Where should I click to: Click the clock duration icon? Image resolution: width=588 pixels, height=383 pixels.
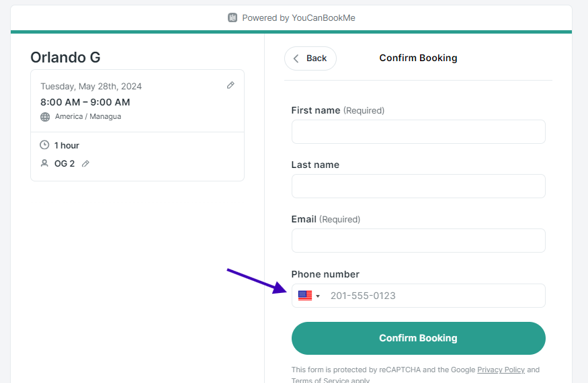[44, 144]
